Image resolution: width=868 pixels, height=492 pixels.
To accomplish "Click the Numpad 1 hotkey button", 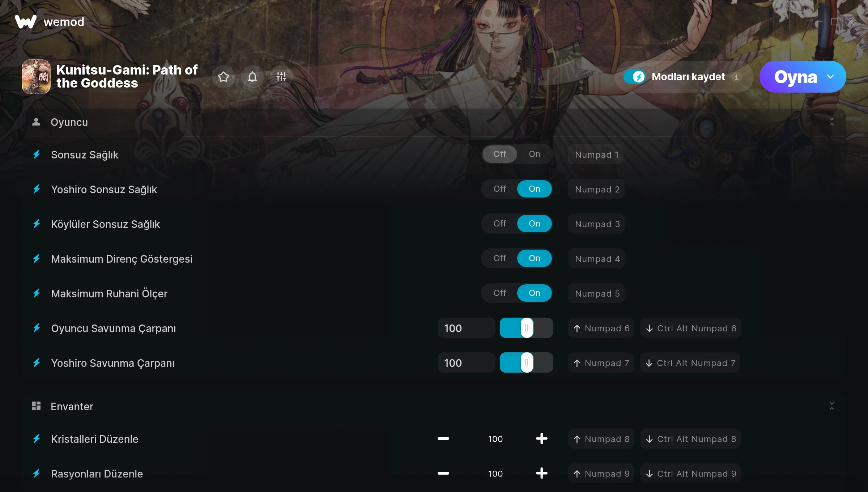I will 596,154.
